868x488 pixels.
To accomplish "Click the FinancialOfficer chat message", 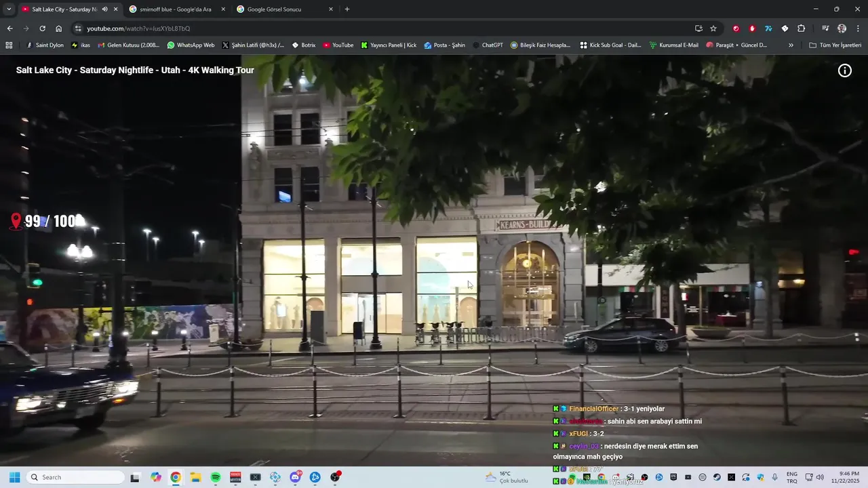I will [609, 409].
